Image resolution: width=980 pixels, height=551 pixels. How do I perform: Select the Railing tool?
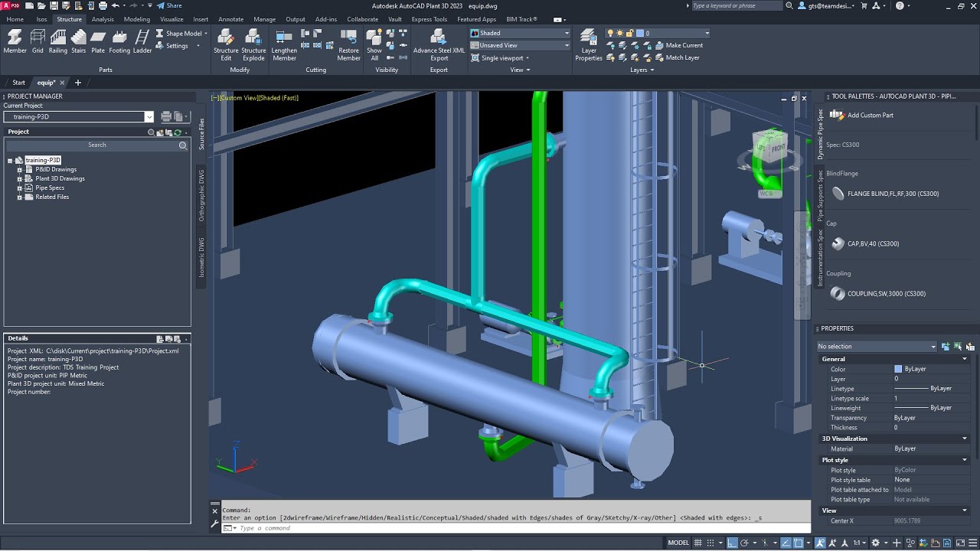pyautogui.click(x=58, y=41)
